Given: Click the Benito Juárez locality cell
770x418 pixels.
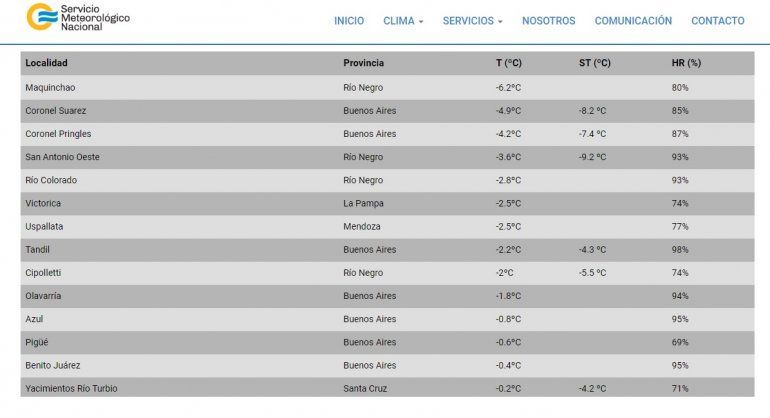Looking at the screenshot, I should (x=53, y=365).
